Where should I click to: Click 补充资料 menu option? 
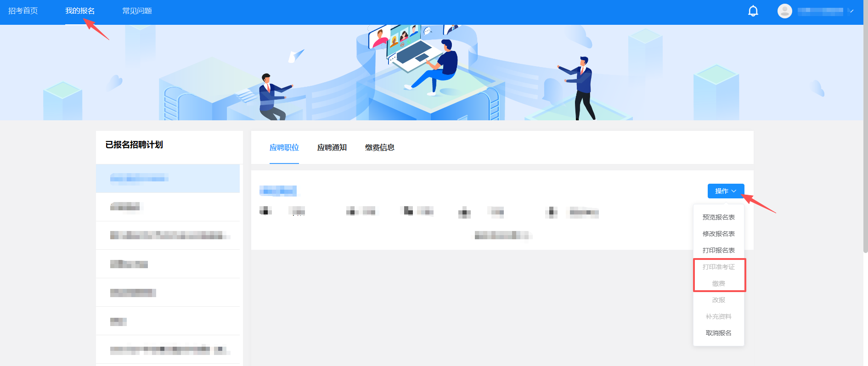718,316
